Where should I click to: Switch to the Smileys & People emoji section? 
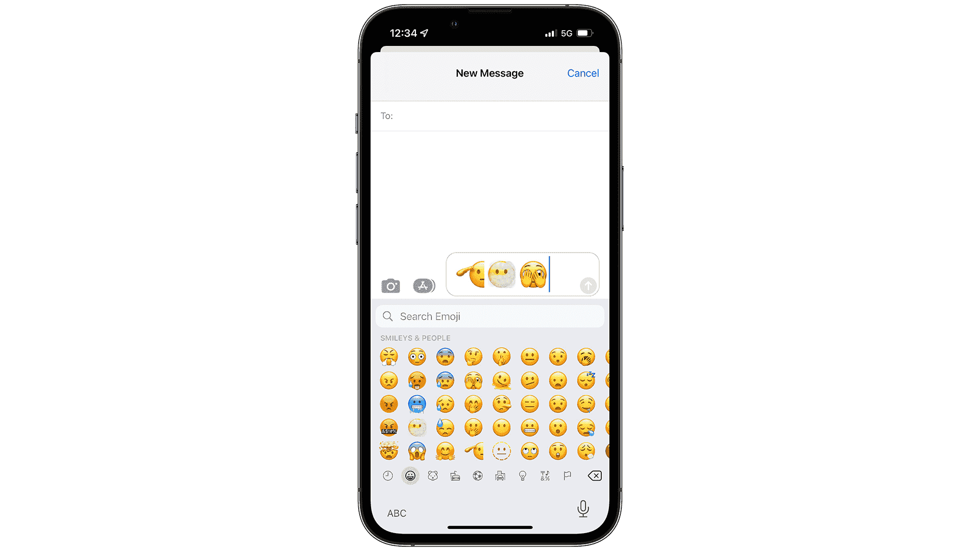[x=410, y=475]
